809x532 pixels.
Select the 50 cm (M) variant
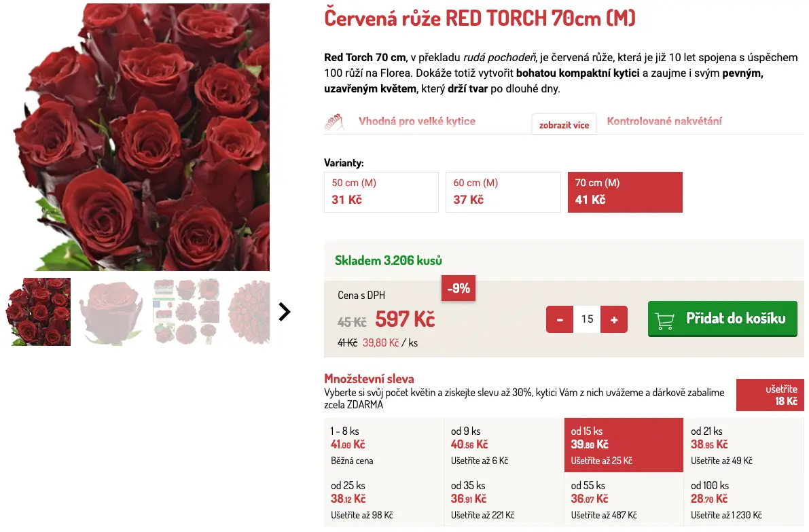[381, 192]
